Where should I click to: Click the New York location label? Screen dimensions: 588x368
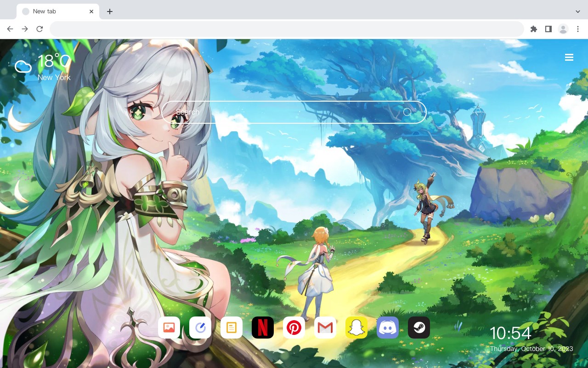tap(54, 77)
